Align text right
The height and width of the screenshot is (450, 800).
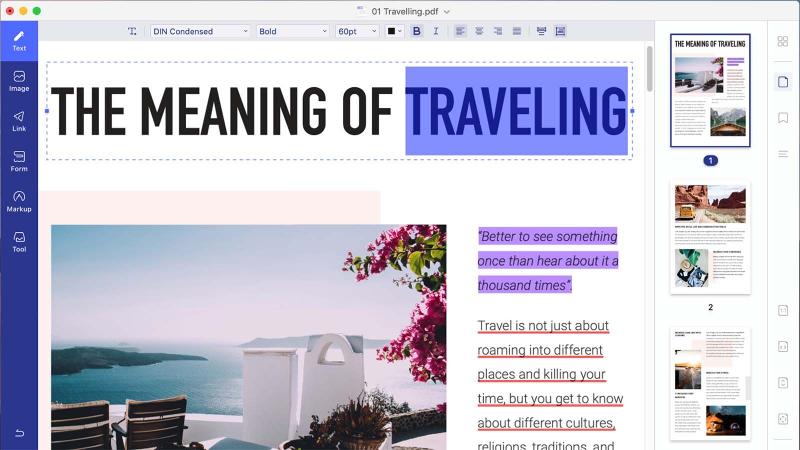pos(498,31)
